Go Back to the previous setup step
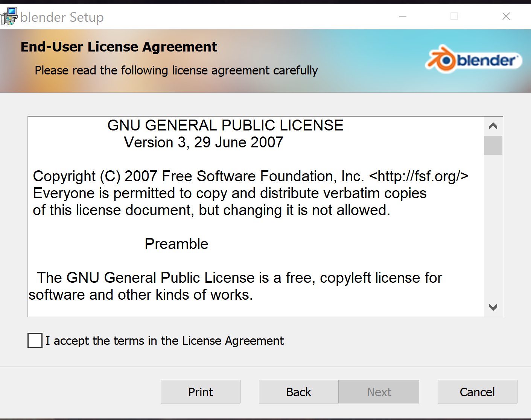This screenshot has height=420, width=531. 299,392
